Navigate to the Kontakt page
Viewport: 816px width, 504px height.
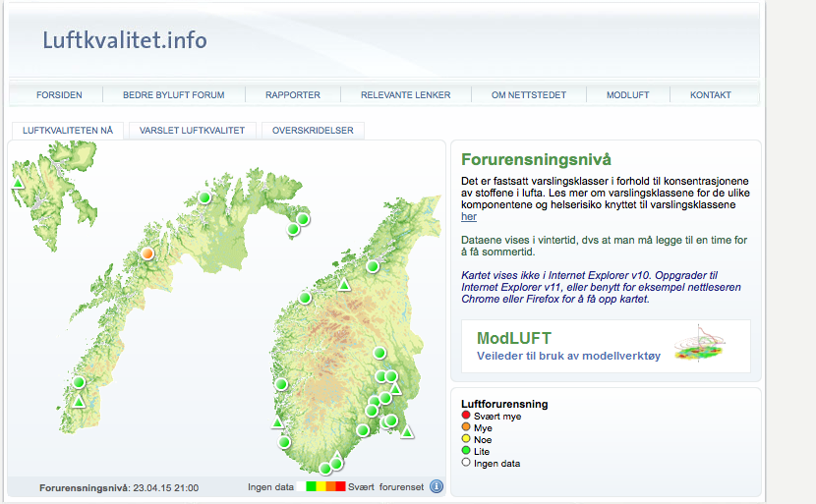[x=710, y=95]
